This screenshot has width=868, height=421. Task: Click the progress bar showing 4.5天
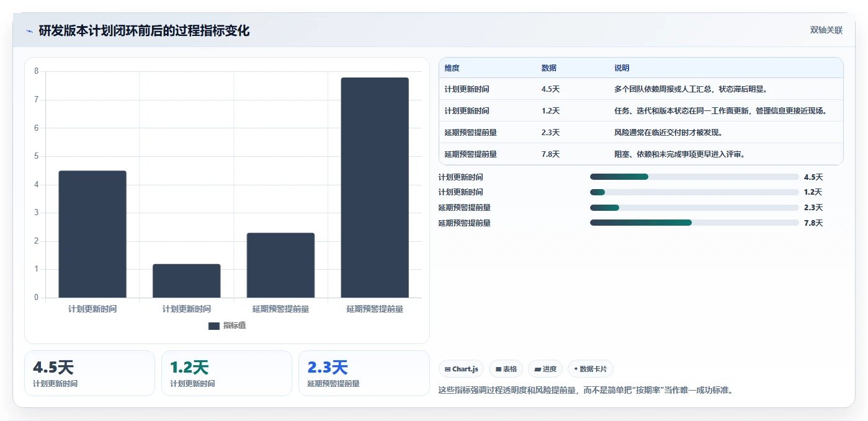694,177
